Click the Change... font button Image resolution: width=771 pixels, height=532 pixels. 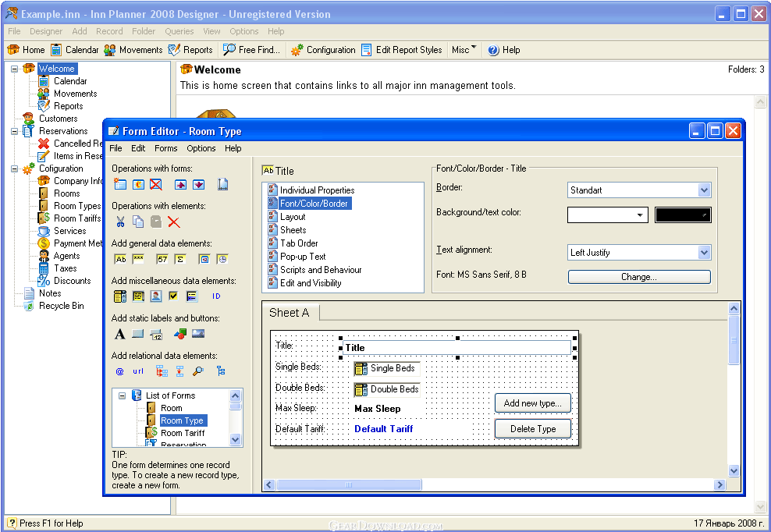[x=639, y=277]
